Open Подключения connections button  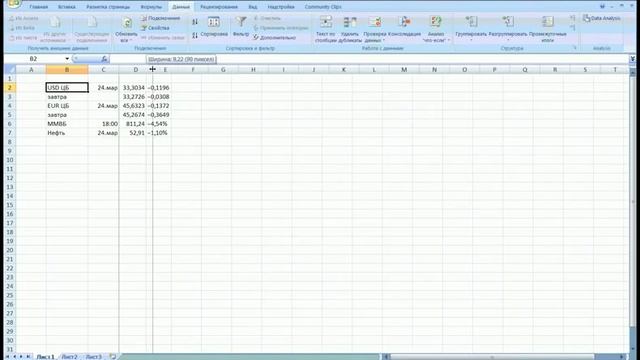coord(160,18)
